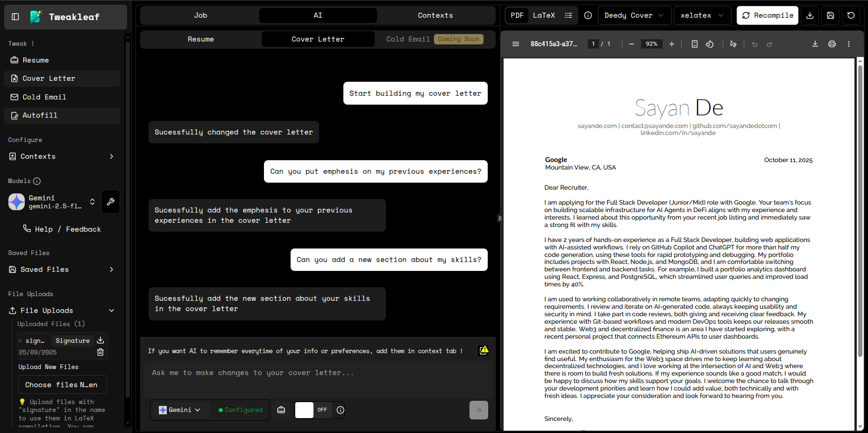Save the document using the floppy disk icon
868x433 pixels.
coord(830,15)
